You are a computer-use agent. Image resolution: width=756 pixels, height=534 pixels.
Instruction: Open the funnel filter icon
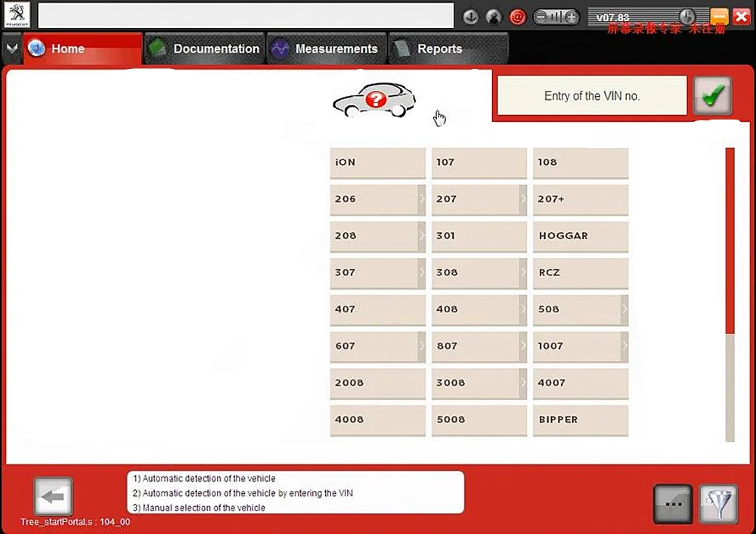pyautogui.click(x=718, y=504)
